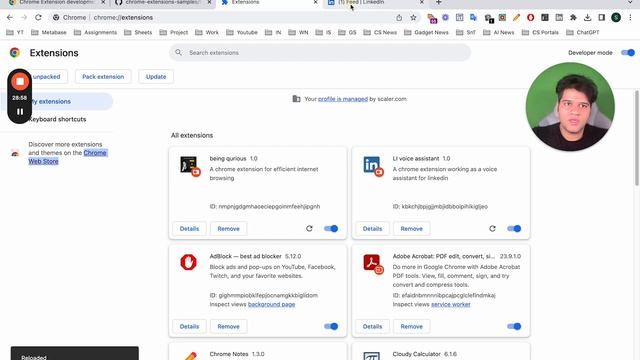Reload the LI voice assistant extension
640x360 pixels.
coord(492,229)
